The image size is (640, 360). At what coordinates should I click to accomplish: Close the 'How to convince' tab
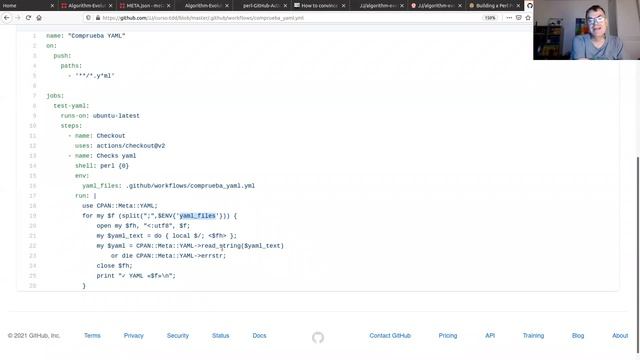tap(343, 6)
